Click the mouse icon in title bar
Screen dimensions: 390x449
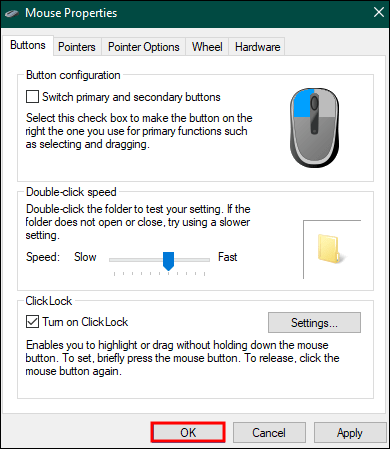pyautogui.click(x=12, y=14)
